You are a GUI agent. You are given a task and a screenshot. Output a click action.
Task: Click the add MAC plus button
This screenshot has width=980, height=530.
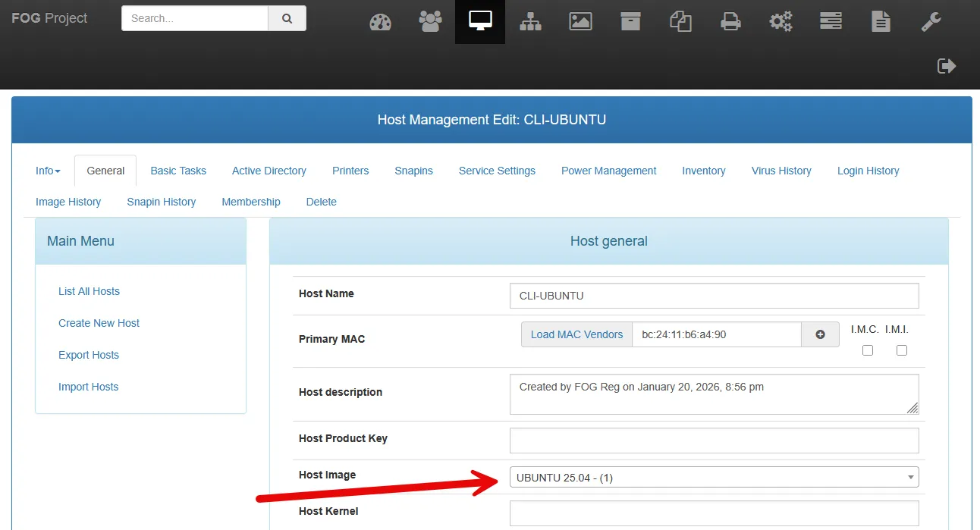(820, 334)
